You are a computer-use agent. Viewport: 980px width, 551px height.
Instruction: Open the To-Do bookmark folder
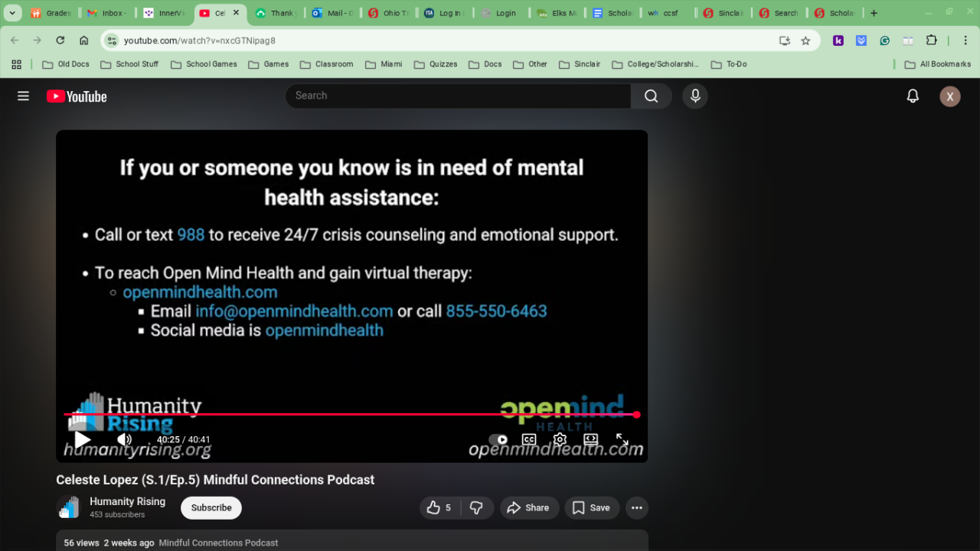point(729,64)
